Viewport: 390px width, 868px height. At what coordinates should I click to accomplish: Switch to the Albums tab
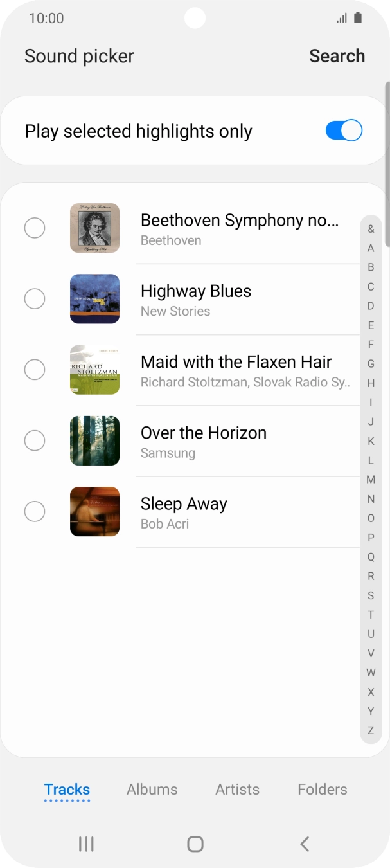[x=152, y=790]
